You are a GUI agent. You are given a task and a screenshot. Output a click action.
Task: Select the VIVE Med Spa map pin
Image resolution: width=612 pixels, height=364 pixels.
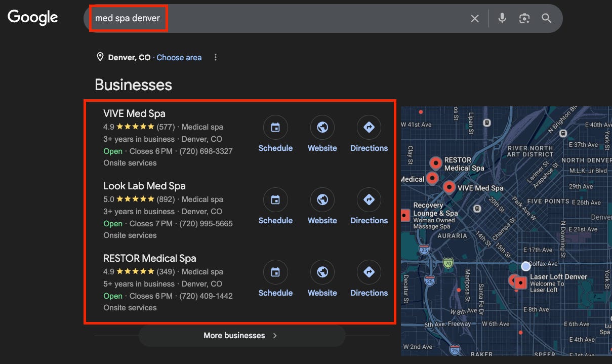pyautogui.click(x=449, y=187)
